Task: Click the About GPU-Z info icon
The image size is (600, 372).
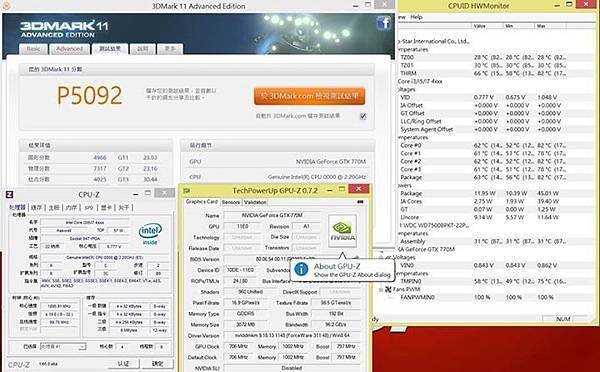Action: (x=301, y=269)
